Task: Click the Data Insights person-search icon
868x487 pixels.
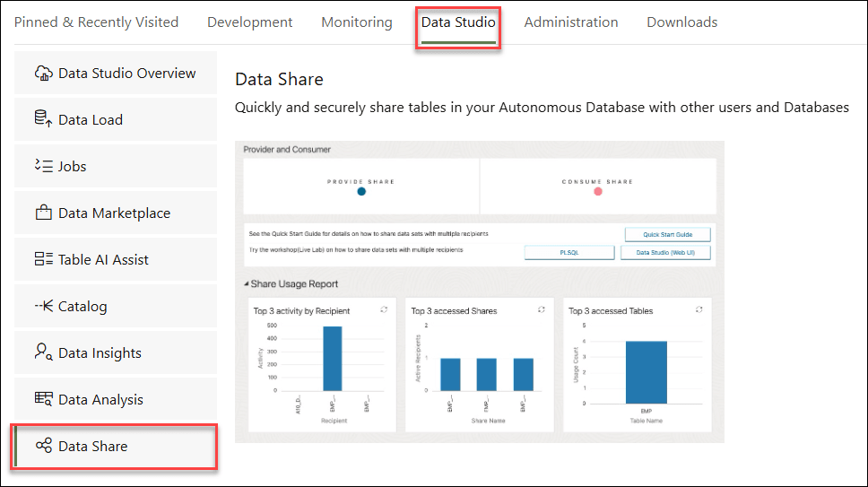Action: click(x=44, y=352)
